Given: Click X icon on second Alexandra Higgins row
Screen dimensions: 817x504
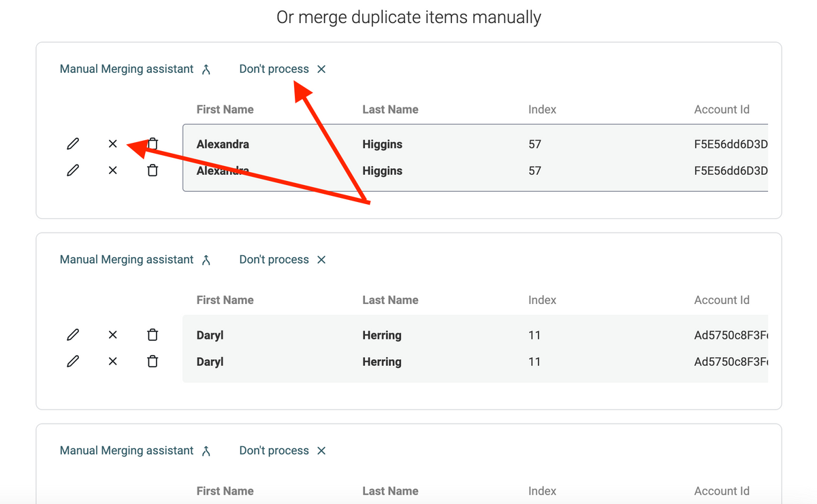Looking at the screenshot, I should pos(113,171).
